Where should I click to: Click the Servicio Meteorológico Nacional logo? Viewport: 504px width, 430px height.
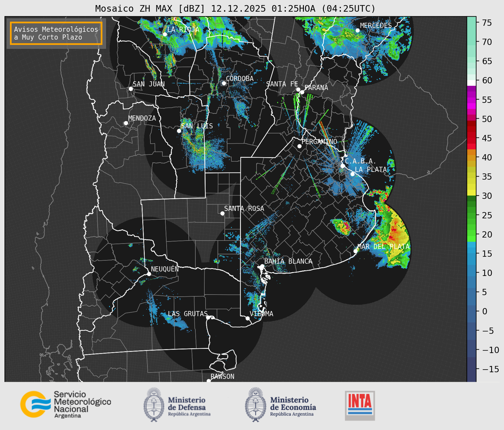click(x=65, y=405)
